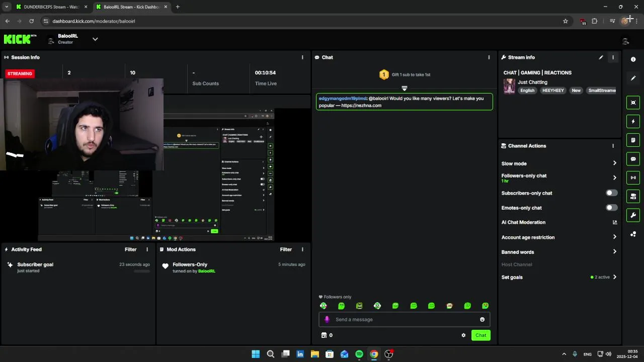The height and width of the screenshot is (362, 644).
Task: Open Mod Actions three-dot menu
Action: [302, 249]
